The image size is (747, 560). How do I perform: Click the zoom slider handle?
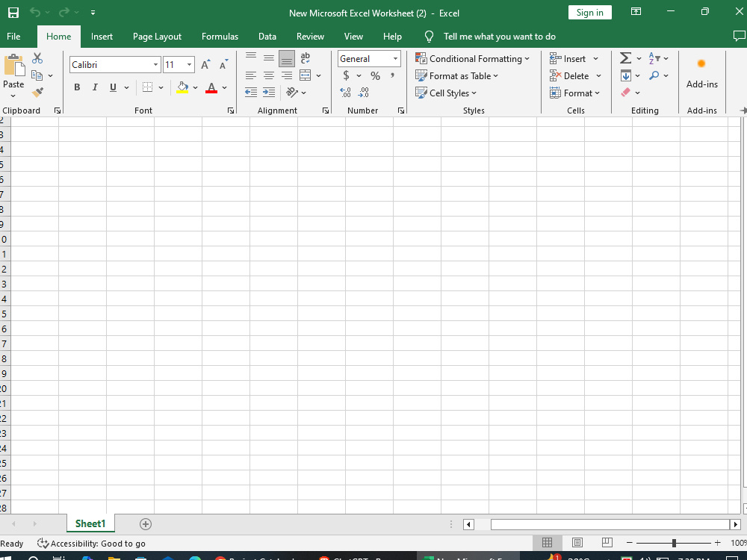pyautogui.click(x=674, y=543)
